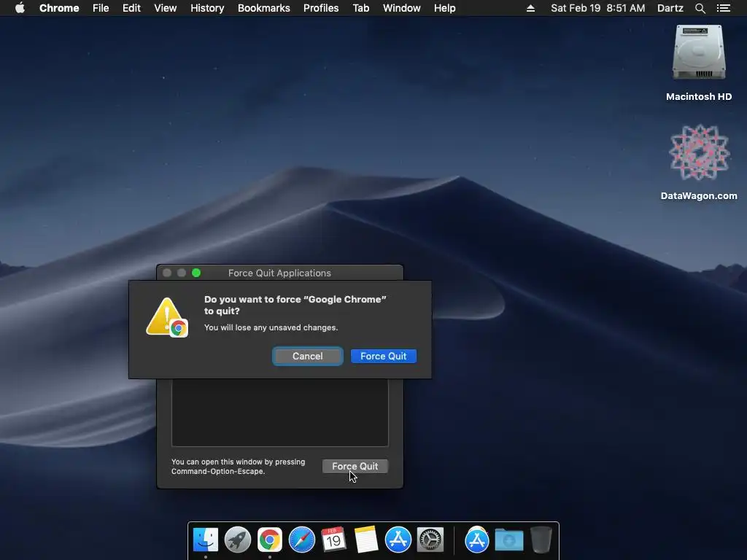Image resolution: width=747 pixels, height=560 pixels.
Task: Click the warning icon with Chrome badge
Action: [167, 317]
